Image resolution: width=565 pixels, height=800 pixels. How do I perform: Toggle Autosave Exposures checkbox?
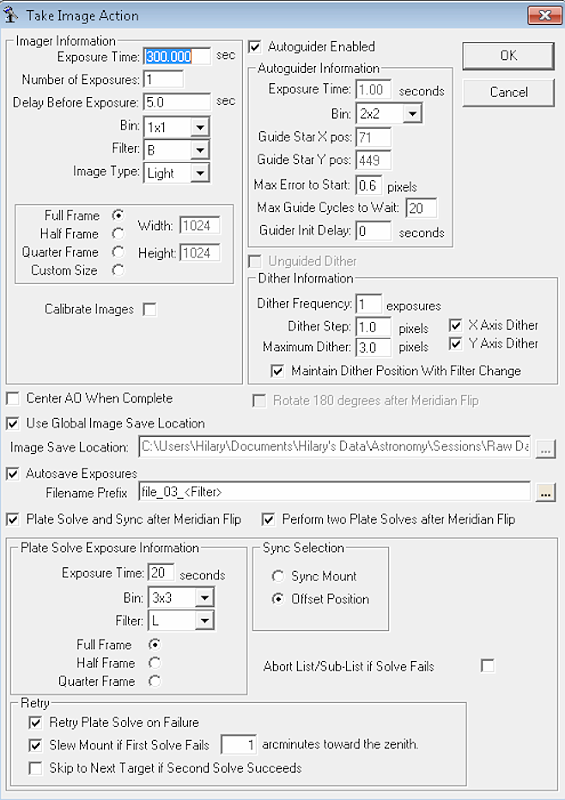point(13,474)
